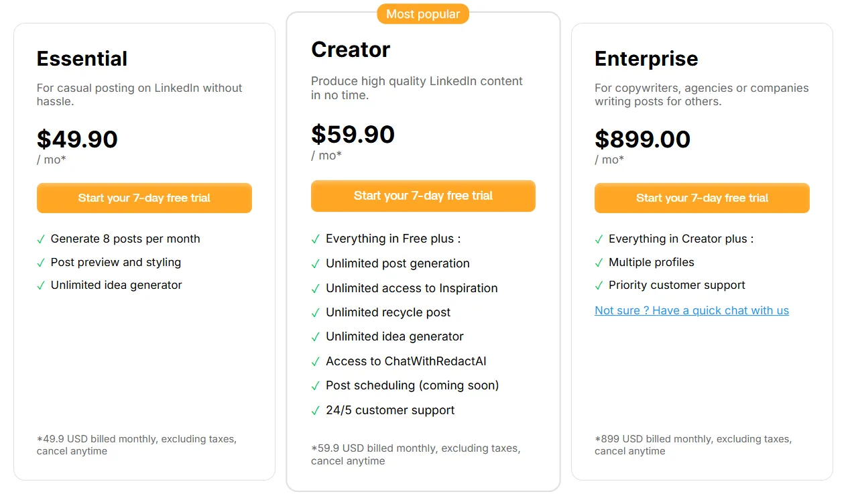Click checkmark beside Generate 8 posts per month
The width and height of the screenshot is (850, 504).
tap(41, 239)
